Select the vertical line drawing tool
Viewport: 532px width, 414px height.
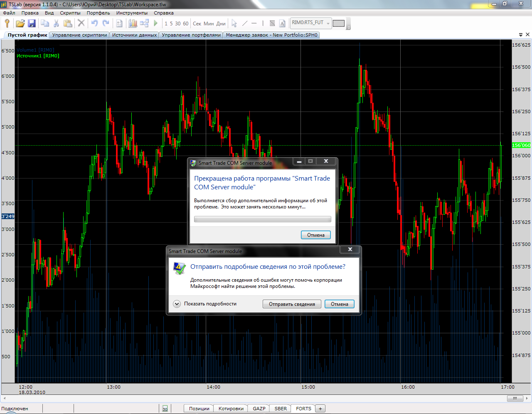[263, 23]
